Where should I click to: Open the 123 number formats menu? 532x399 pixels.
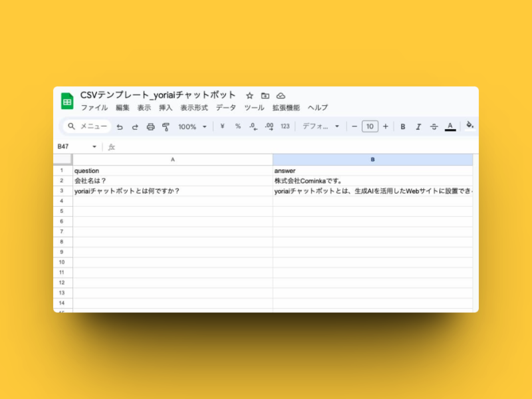tap(285, 126)
